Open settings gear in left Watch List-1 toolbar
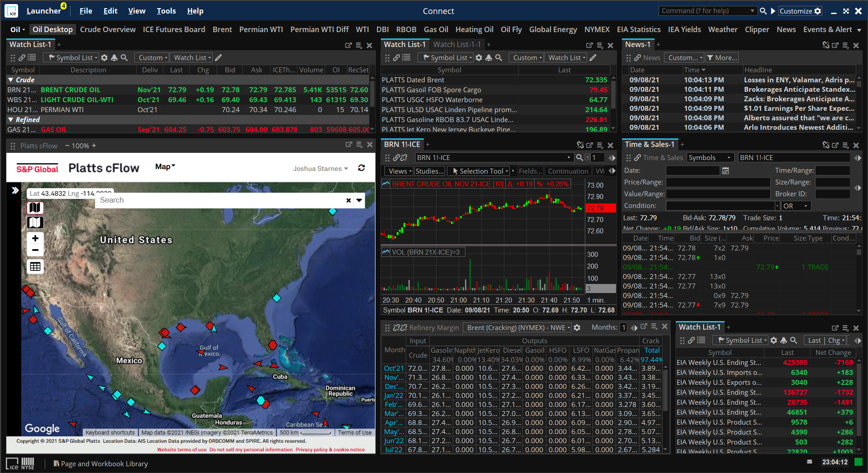 click(104, 57)
